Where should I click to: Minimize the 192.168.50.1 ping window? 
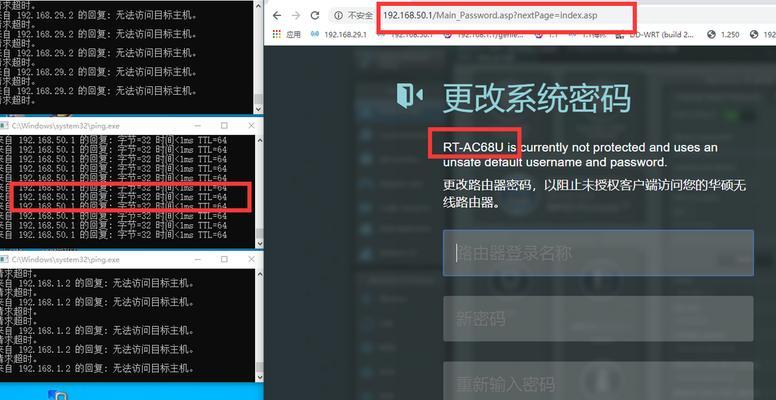coord(198,126)
